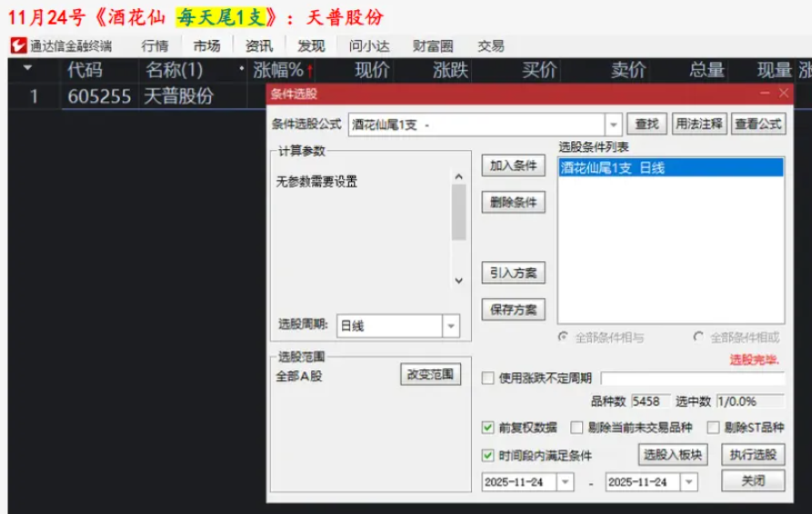Open the start date 2025-11-24 picker

(565, 482)
